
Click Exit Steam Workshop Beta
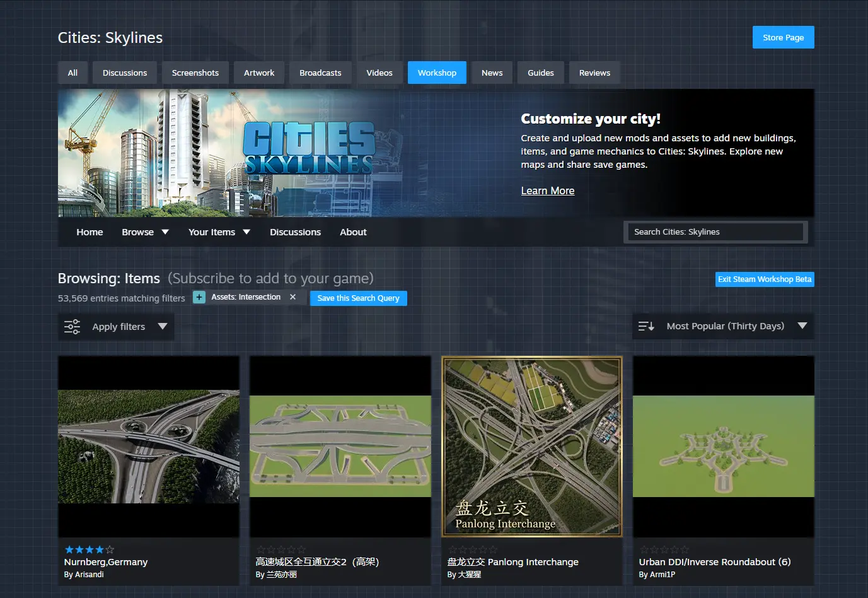point(765,279)
